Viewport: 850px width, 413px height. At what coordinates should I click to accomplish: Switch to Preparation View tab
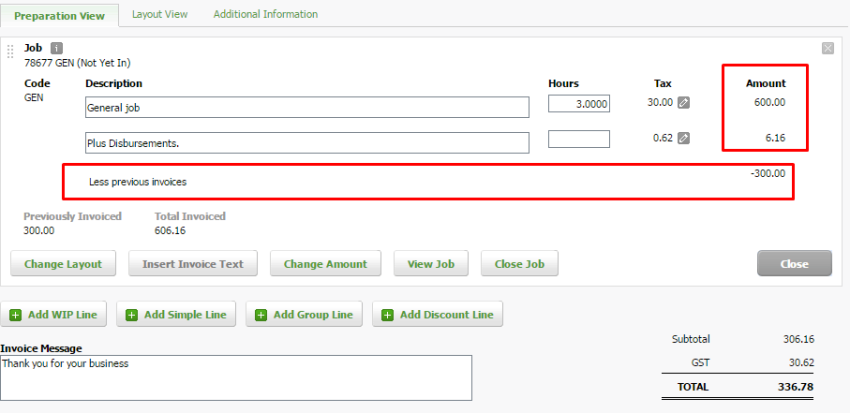(59, 16)
